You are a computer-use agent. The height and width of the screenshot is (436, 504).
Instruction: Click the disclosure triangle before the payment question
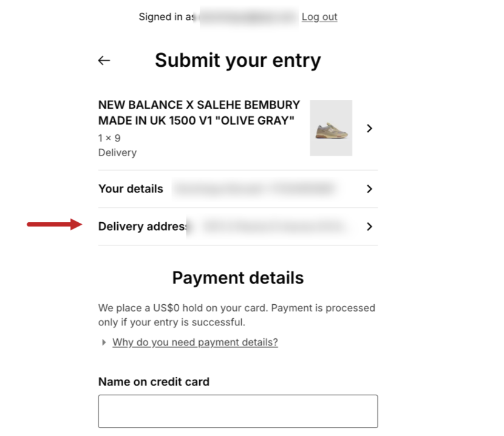click(x=104, y=342)
